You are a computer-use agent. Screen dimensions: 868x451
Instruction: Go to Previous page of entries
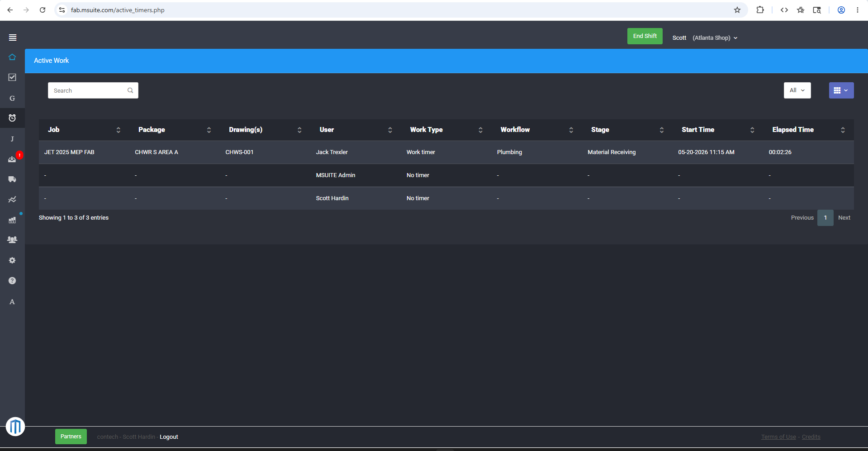coord(802,218)
